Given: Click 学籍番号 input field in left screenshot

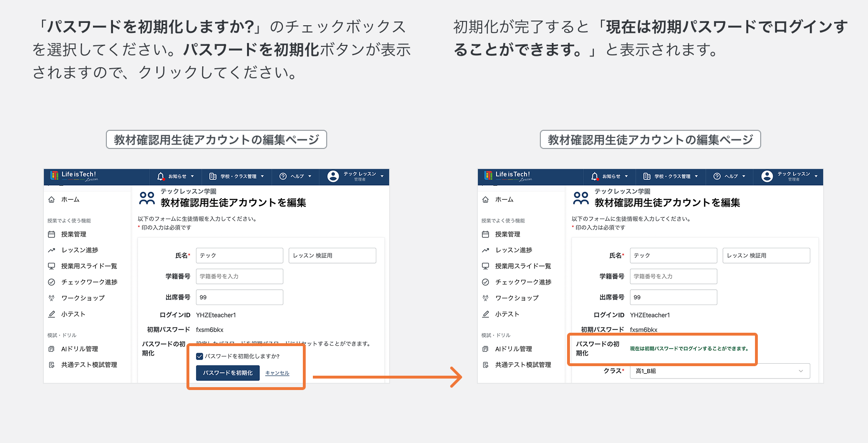Looking at the screenshot, I should pos(239,276).
